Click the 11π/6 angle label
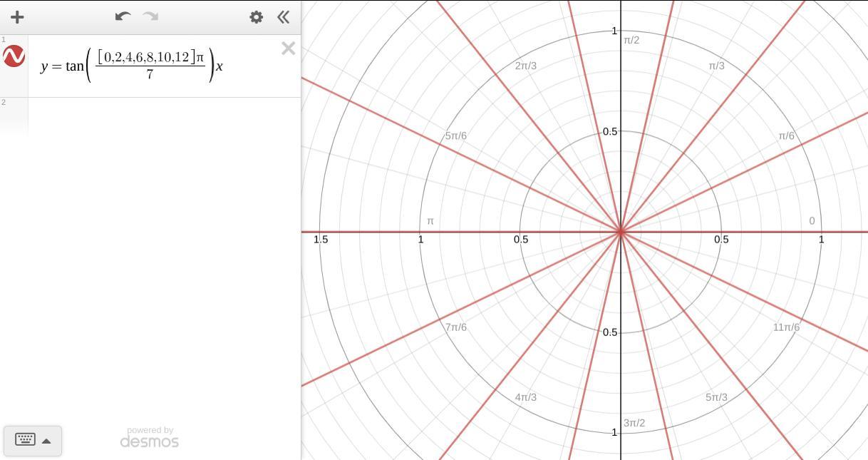 click(786, 327)
